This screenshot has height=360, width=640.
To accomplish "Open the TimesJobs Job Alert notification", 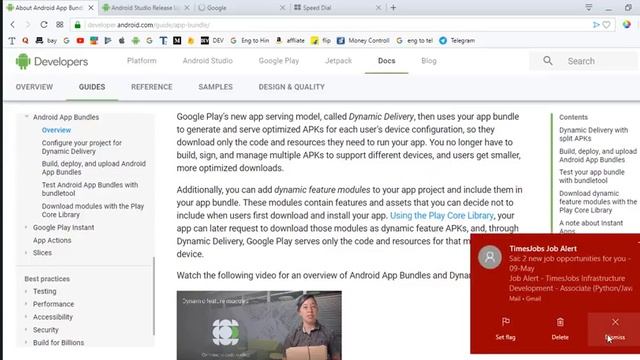I will [x=555, y=273].
